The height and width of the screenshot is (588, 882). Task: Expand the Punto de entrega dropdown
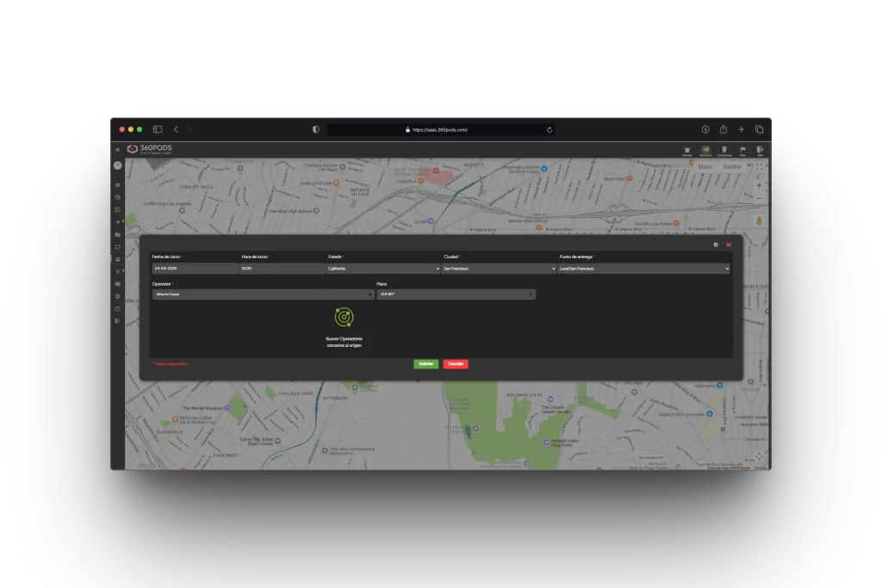pos(643,269)
